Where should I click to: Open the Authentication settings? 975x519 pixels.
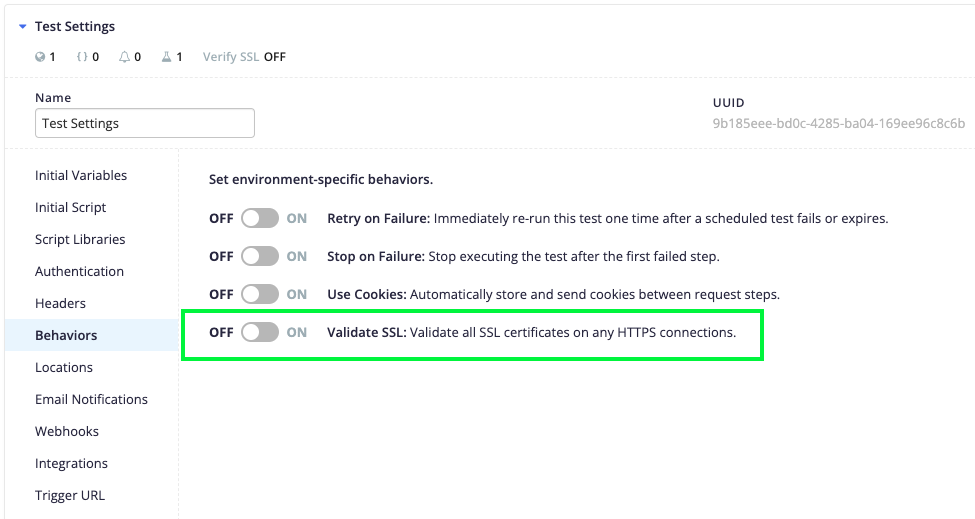79,272
